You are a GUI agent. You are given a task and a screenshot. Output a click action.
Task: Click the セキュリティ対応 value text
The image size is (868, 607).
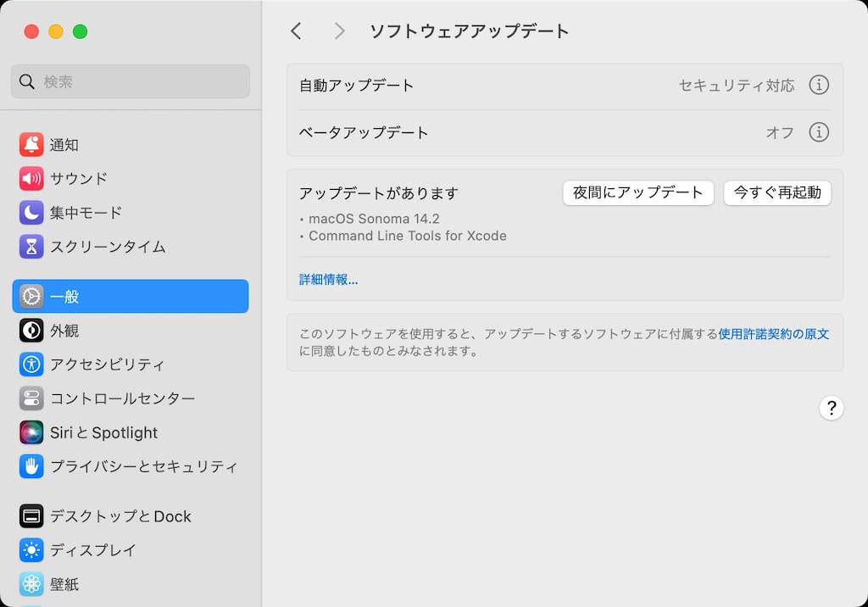[737, 86]
